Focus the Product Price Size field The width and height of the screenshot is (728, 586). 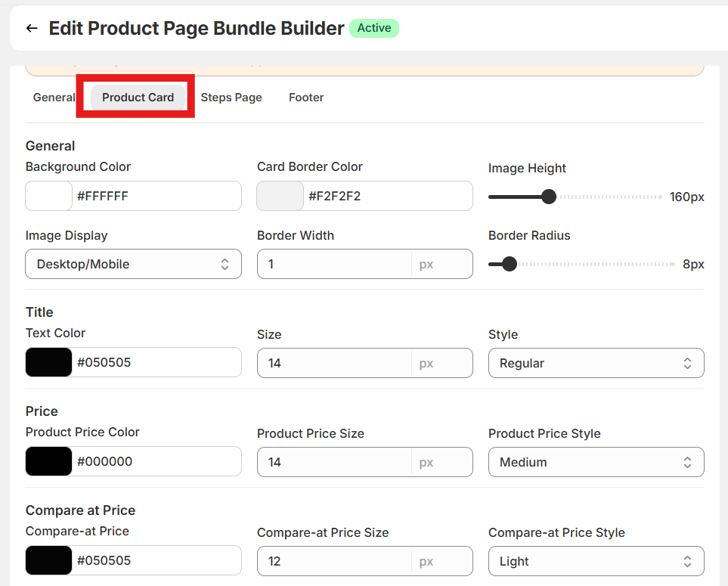tap(334, 462)
